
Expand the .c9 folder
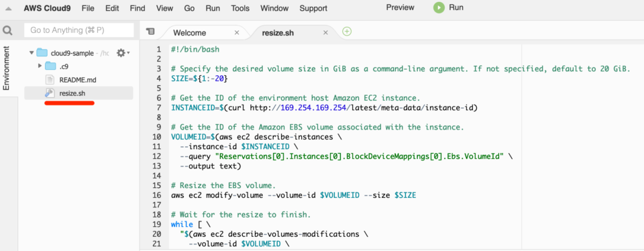(40, 66)
